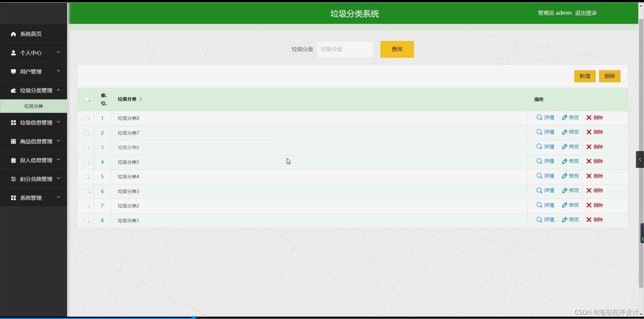Image resolution: width=644 pixels, height=319 pixels.
Task: Click the icon beside 垃圾分类管理
Action: tap(13, 90)
